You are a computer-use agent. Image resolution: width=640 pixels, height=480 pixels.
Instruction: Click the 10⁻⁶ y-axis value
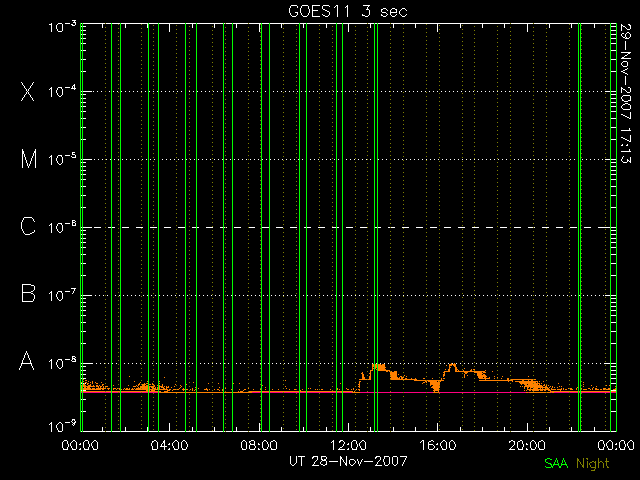click(62, 227)
